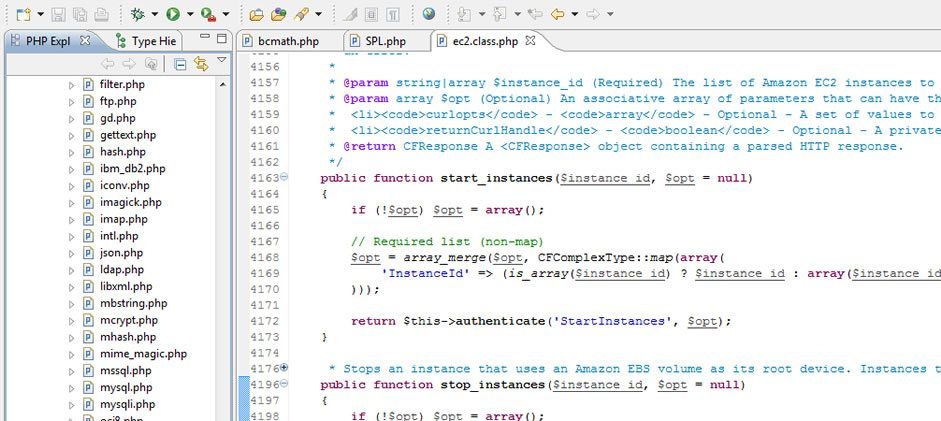Click Collapse All in PHP Explorer
This screenshot has height=421, width=941.
click(x=180, y=64)
